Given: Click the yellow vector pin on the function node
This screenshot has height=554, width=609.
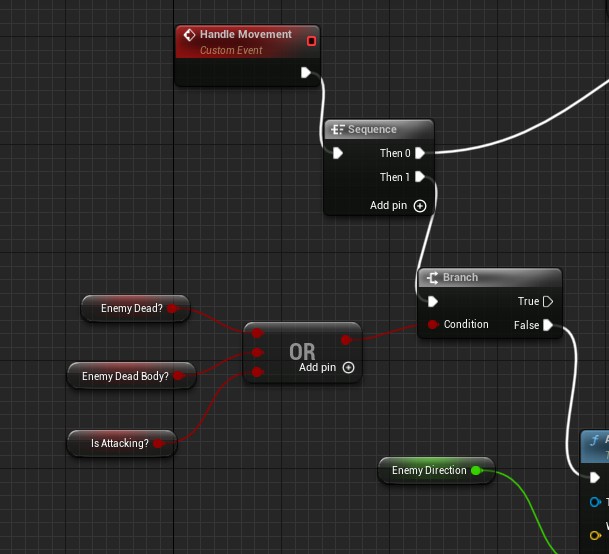Looking at the screenshot, I should tap(595, 536).
